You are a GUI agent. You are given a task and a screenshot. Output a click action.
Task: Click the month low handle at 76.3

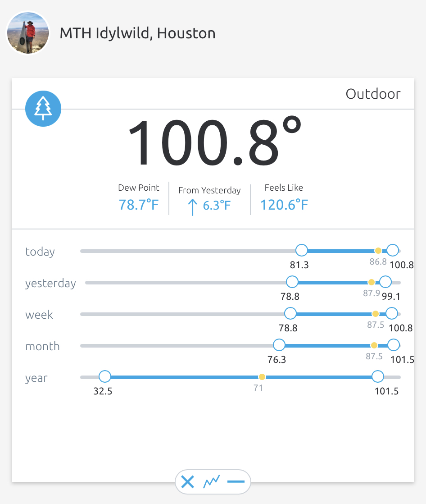[x=279, y=345]
